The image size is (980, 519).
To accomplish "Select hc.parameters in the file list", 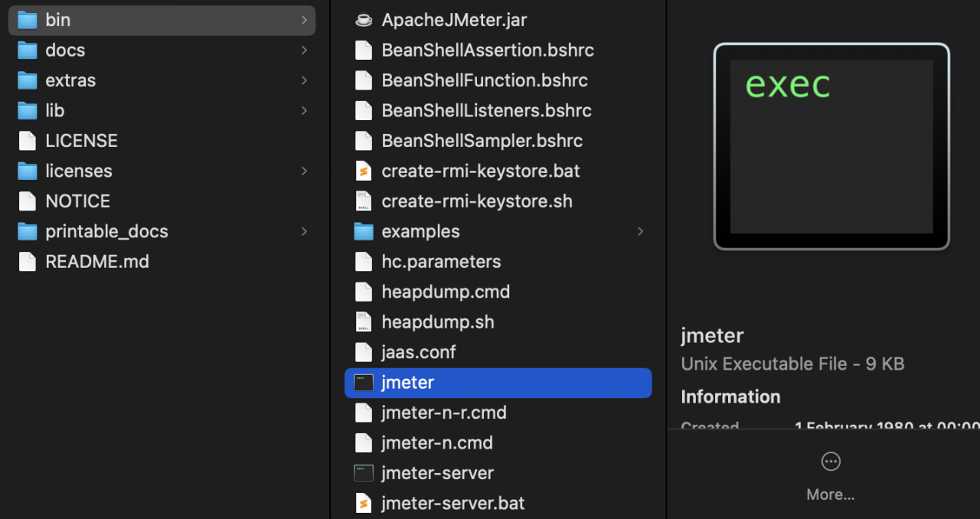I will pyautogui.click(x=441, y=261).
